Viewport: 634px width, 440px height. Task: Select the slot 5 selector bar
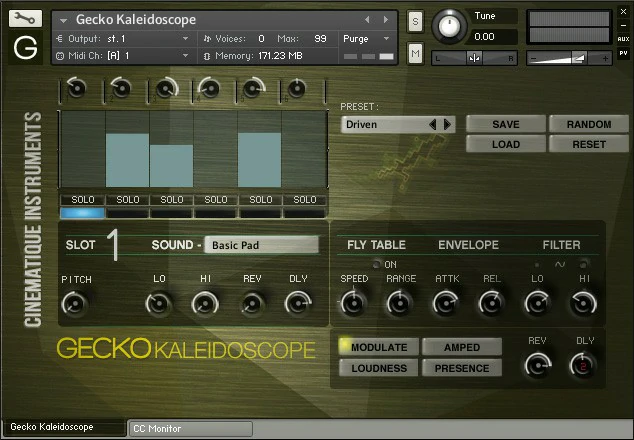point(261,213)
